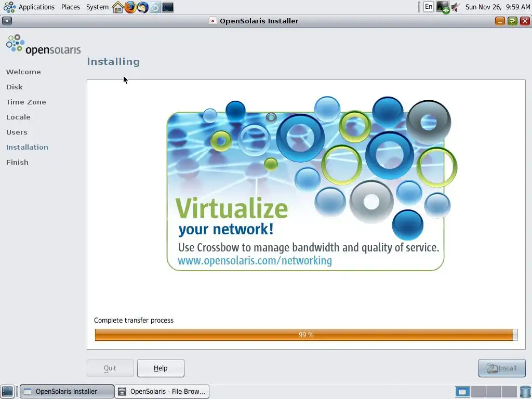Select the Finish step in the sidebar

point(17,162)
